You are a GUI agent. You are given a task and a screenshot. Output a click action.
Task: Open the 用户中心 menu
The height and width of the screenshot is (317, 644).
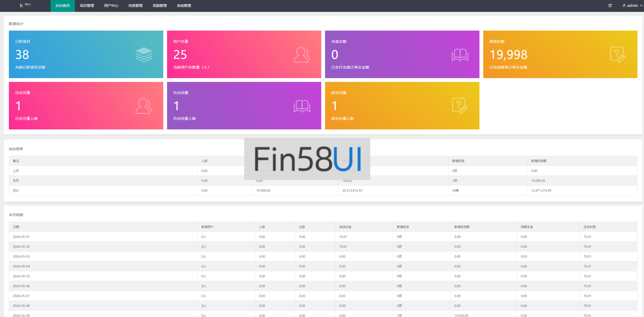click(111, 6)
